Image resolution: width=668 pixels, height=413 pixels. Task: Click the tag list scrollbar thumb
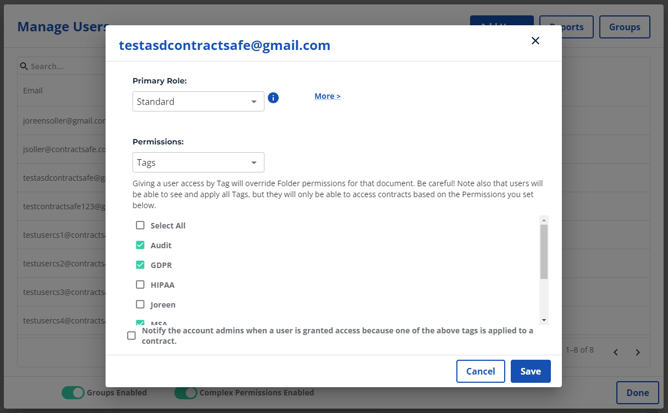(544, 252)
